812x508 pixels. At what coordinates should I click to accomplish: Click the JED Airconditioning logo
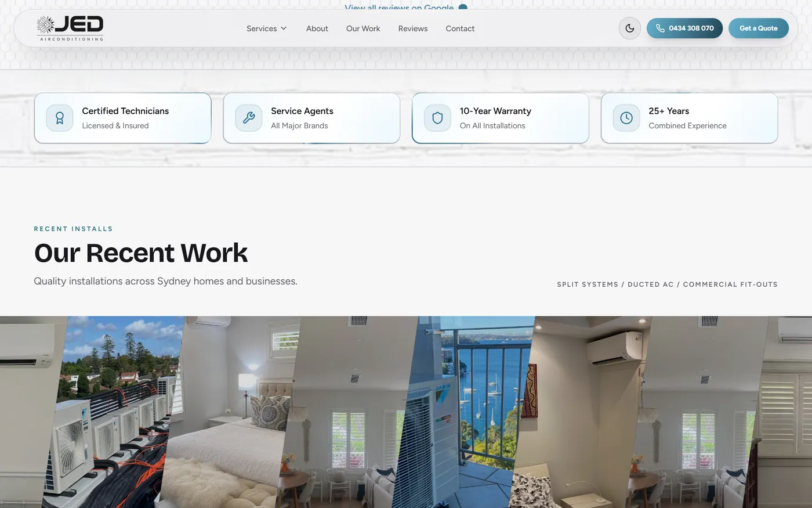point(70,28)
